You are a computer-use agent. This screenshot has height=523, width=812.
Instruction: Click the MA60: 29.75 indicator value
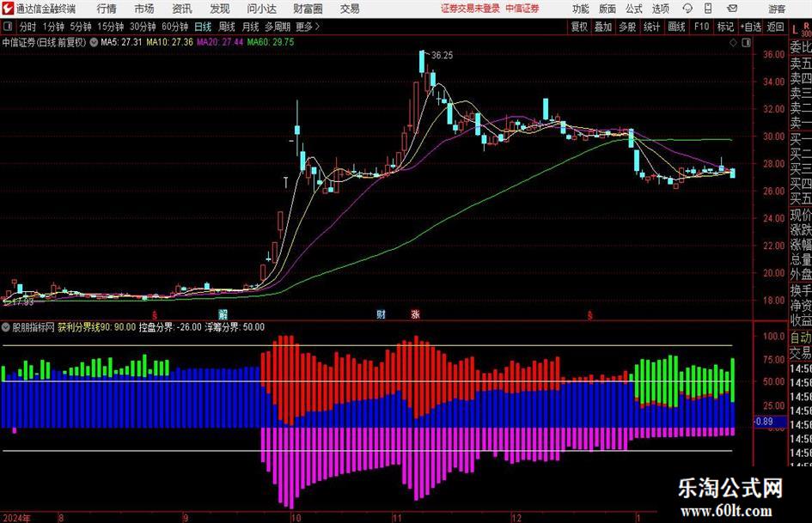[271, 42]
